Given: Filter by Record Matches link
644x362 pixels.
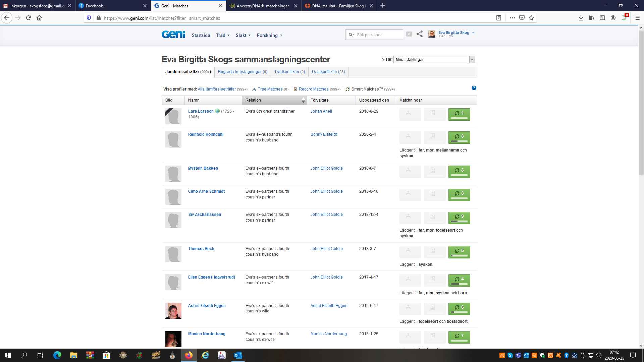Looking at the screenshot, I should pyautogui.click(x=313, y=89).
